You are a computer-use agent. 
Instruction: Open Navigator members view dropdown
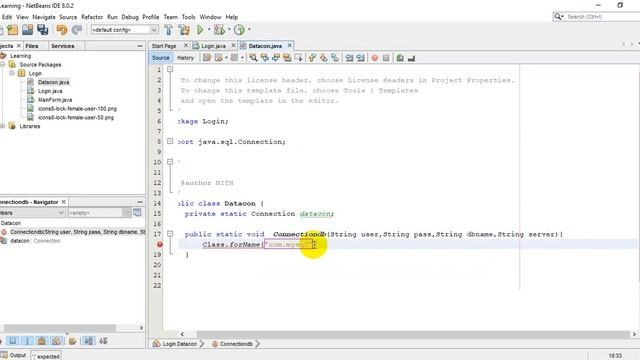click(x=61, y=213)
